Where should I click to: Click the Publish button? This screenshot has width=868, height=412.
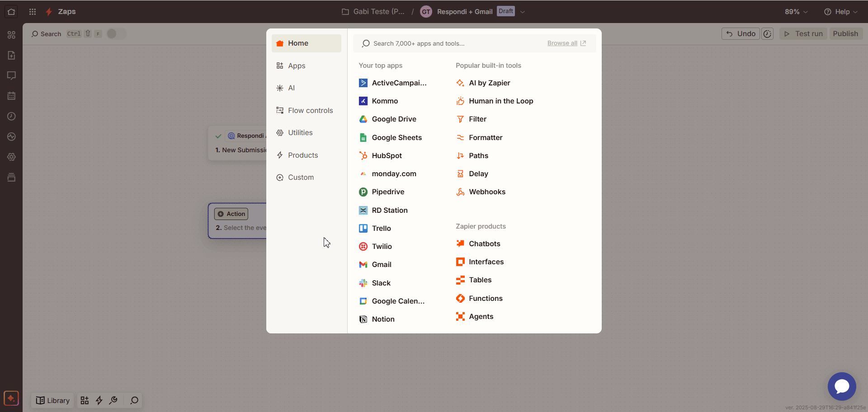point(845,34)
